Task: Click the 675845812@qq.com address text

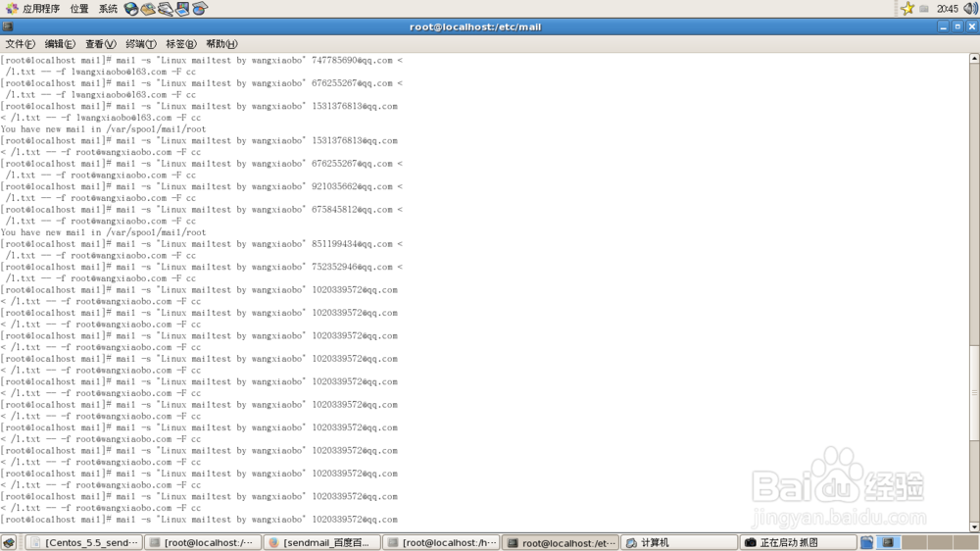Action: (x=352, y=210)
